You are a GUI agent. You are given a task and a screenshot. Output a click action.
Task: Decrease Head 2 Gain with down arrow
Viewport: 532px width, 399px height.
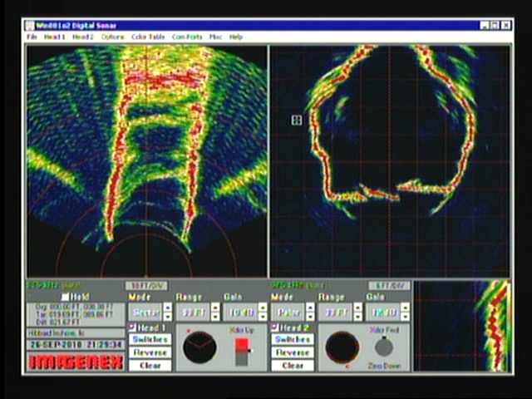coord(405,316)
